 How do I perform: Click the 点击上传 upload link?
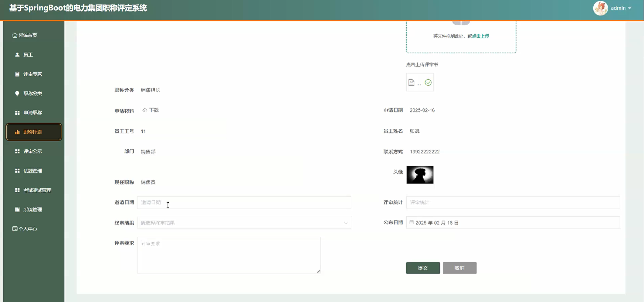coord(480,36)
